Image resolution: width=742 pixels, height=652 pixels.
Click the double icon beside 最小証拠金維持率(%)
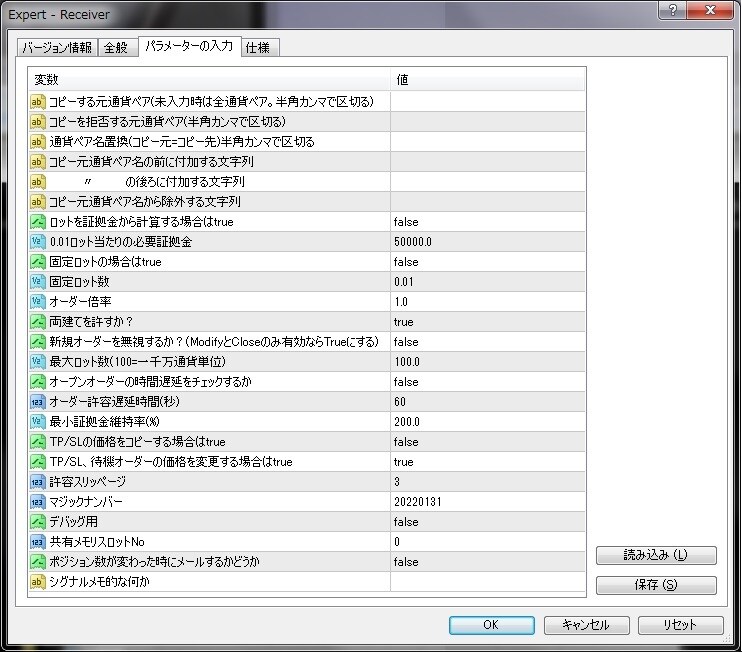(37, 422)
